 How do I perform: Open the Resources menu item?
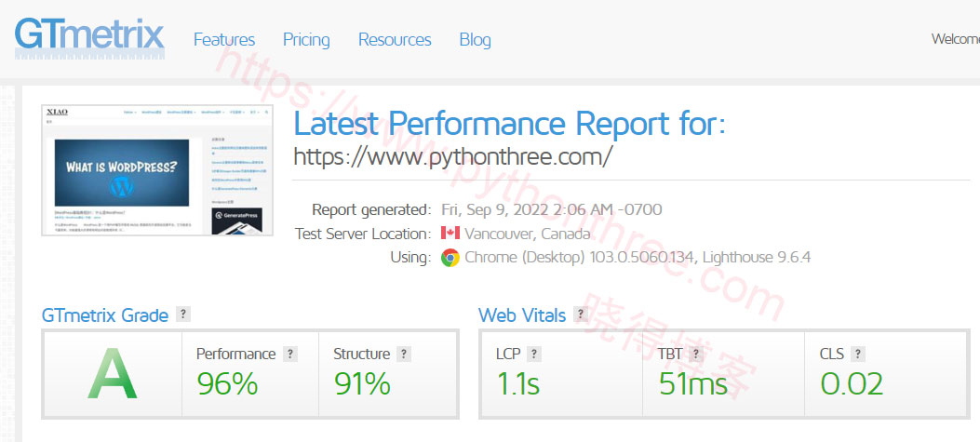pyautogui.click(x=395, y=40)
